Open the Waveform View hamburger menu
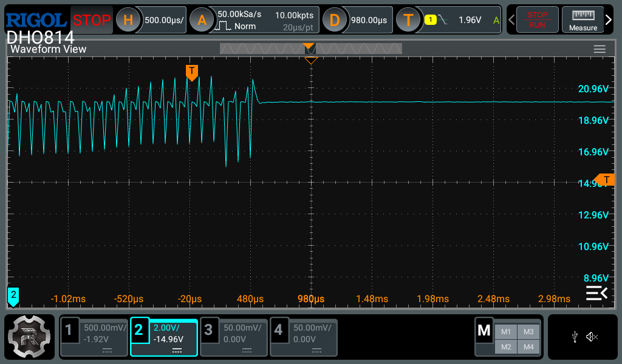The height and width of the screenshot is (364, 622). click(x=600, y=49)
